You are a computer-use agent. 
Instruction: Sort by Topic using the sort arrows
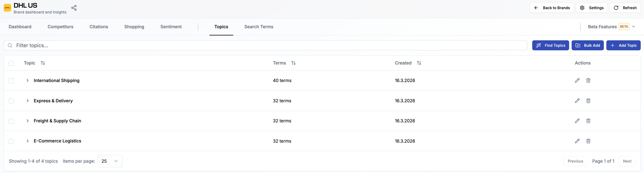click(43, 63)
